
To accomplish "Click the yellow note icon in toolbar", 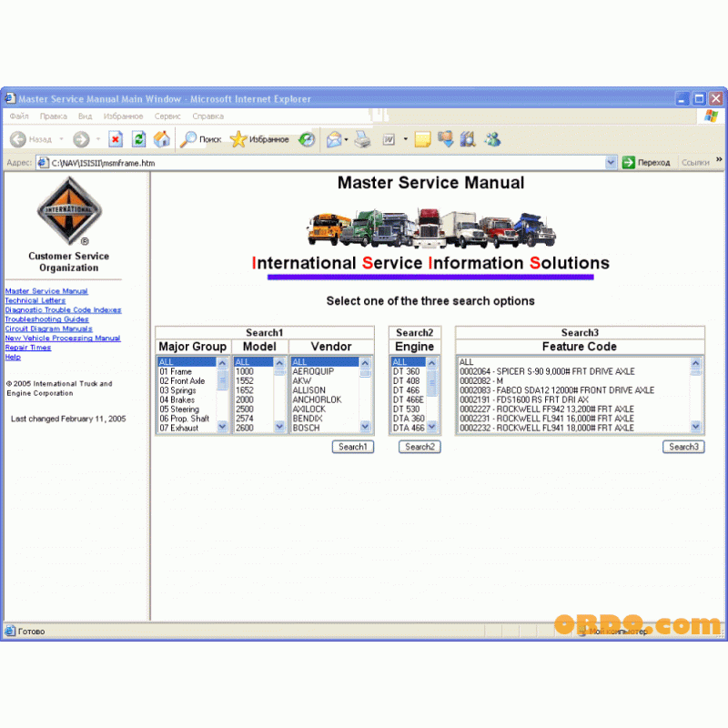I will tap(422, 139).
